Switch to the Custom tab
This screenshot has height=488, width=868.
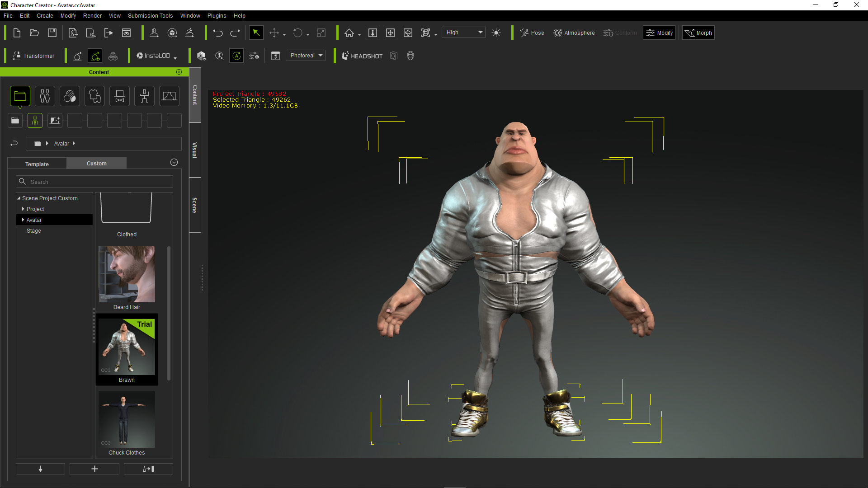tap(96, 163)
